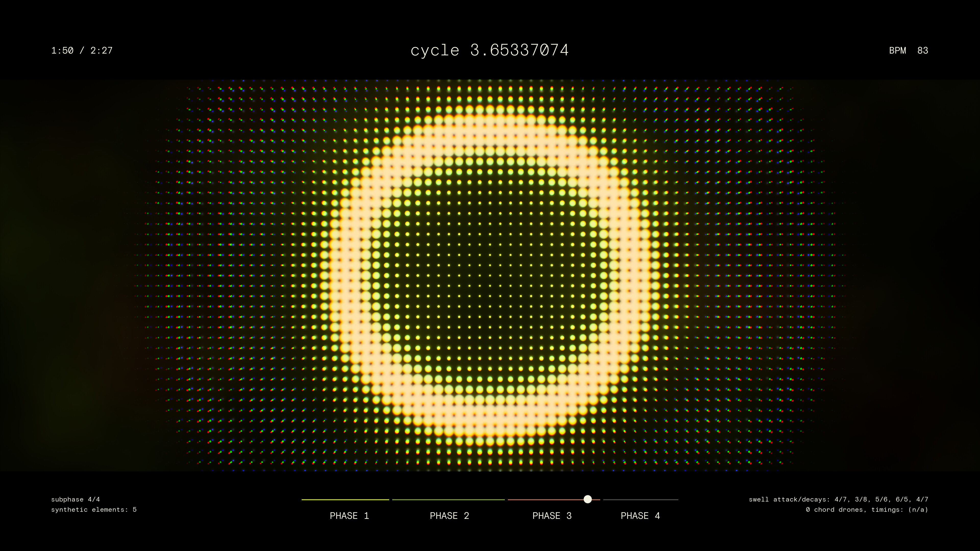Click the cycle 3.65337074 title

(490, 50)
